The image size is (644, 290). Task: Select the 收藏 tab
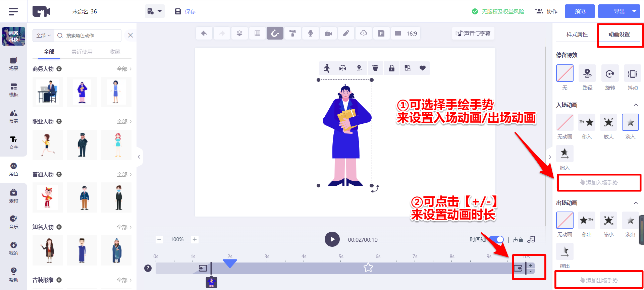click(x=115, y=52)
